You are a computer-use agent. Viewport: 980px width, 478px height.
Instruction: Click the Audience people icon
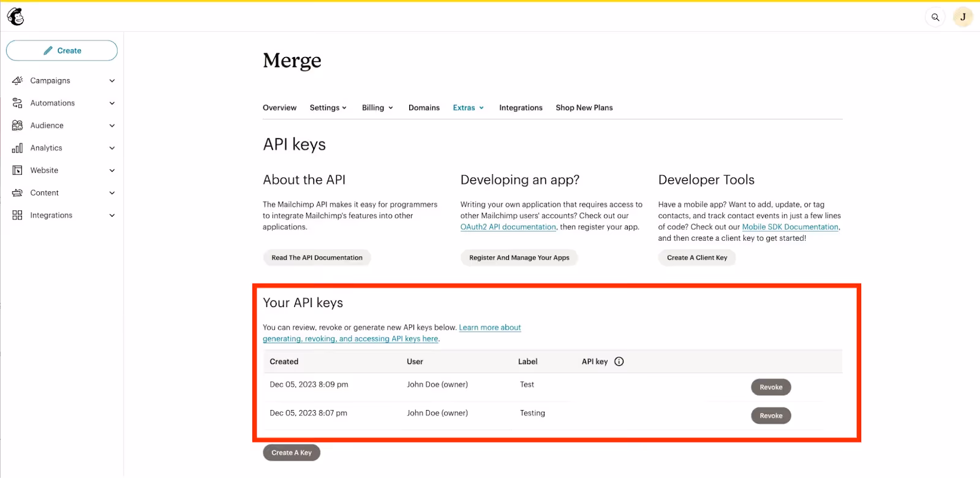pos(17,126)
